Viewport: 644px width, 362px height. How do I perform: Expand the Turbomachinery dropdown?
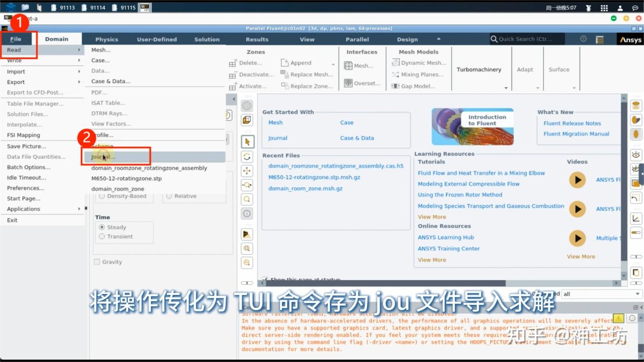[x=506, y=88]
